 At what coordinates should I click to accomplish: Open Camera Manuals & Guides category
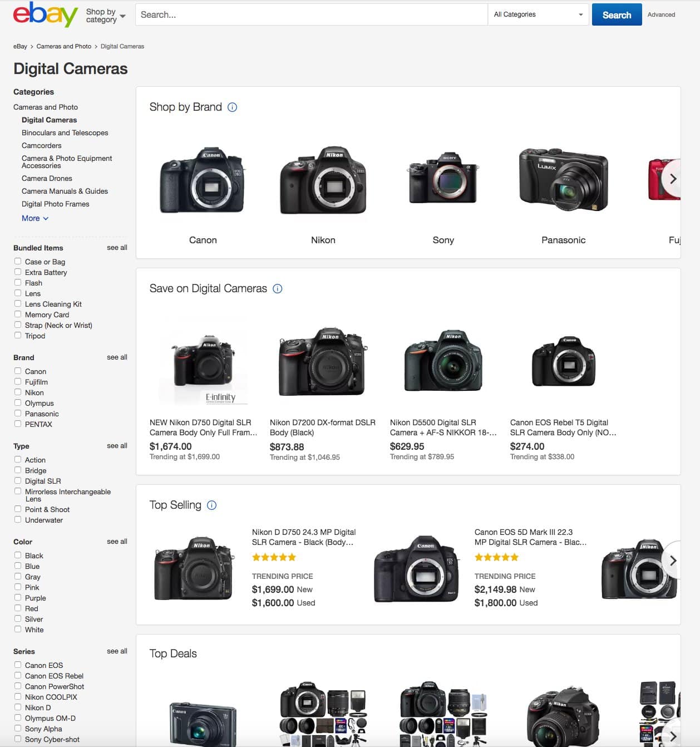coord(65,191)
